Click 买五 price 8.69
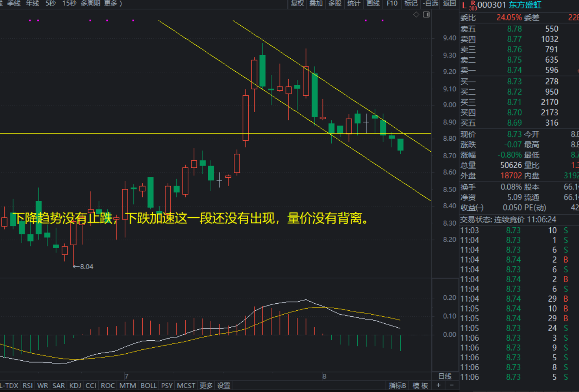The image size is (579, 392). pos(514,123)
